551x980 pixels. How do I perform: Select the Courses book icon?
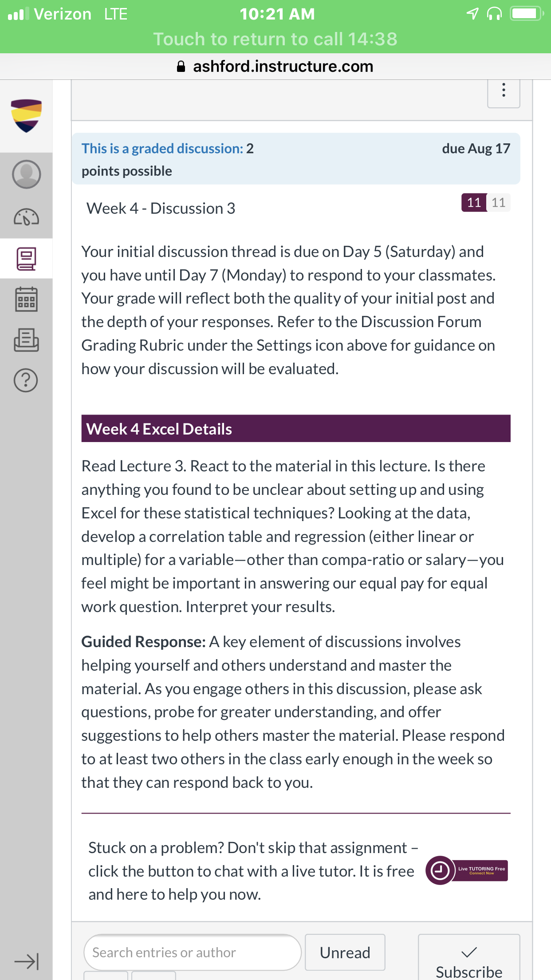[x=26, y=259]
